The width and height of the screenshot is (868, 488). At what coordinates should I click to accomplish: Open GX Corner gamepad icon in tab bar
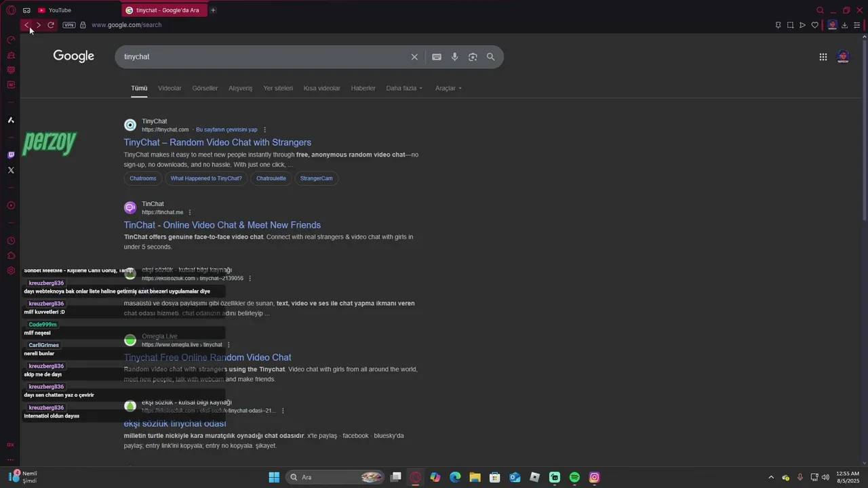point(26,10)
